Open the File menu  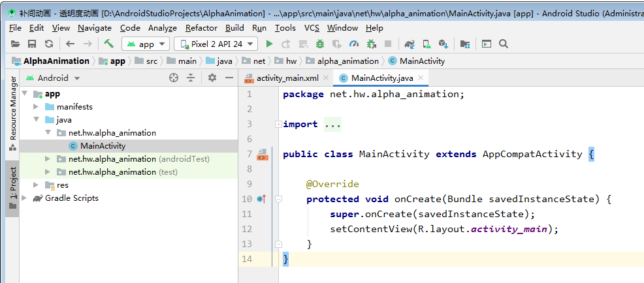point(15,28)
